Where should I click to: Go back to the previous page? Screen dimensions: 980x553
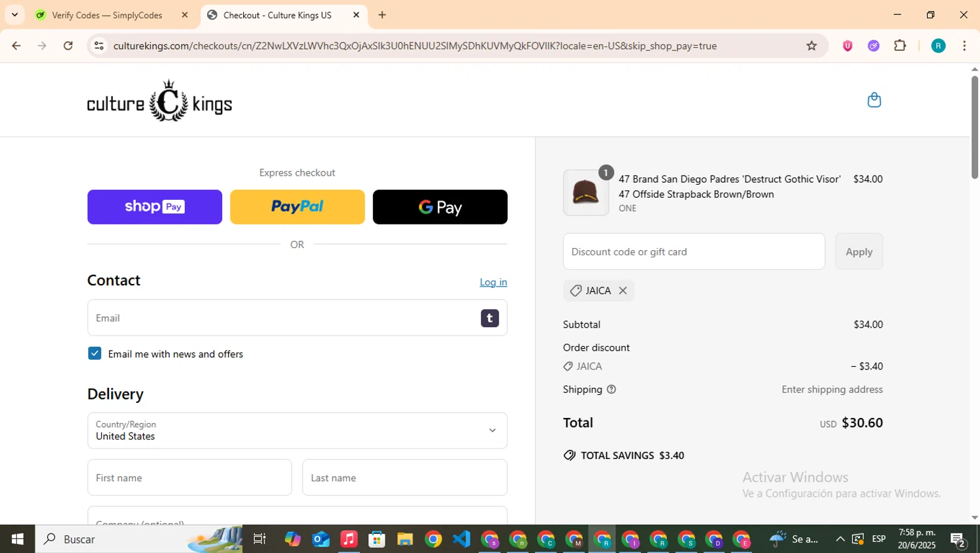coord(16,46)
